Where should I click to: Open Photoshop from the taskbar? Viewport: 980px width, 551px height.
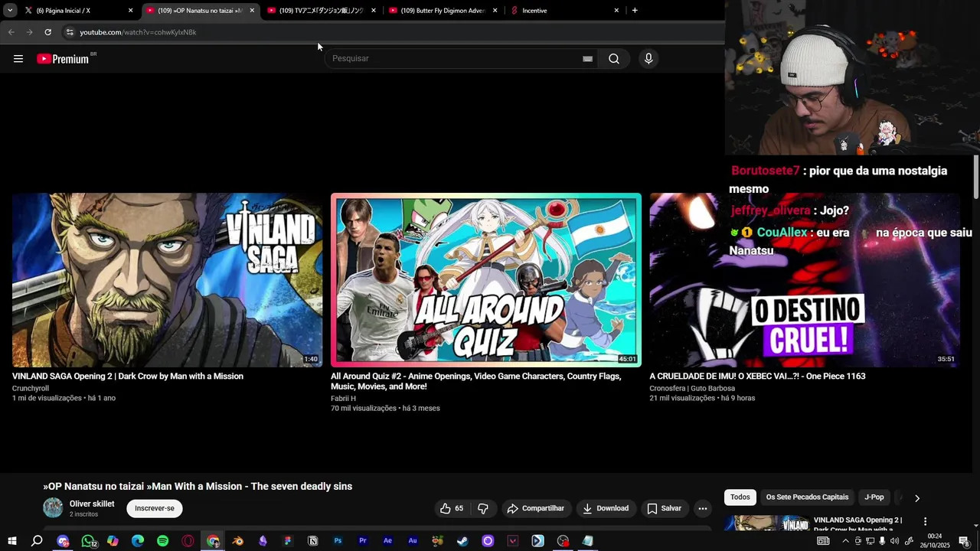338,541
